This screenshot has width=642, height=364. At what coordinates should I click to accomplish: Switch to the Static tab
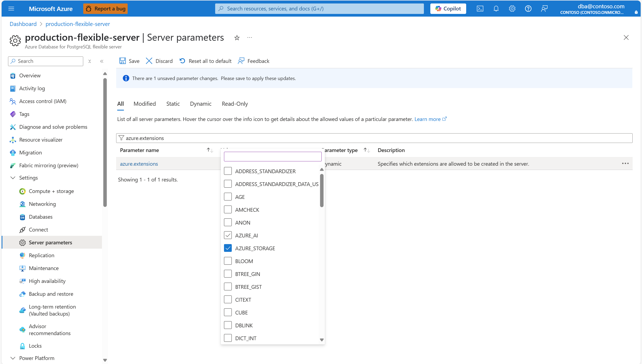[173, 104]
